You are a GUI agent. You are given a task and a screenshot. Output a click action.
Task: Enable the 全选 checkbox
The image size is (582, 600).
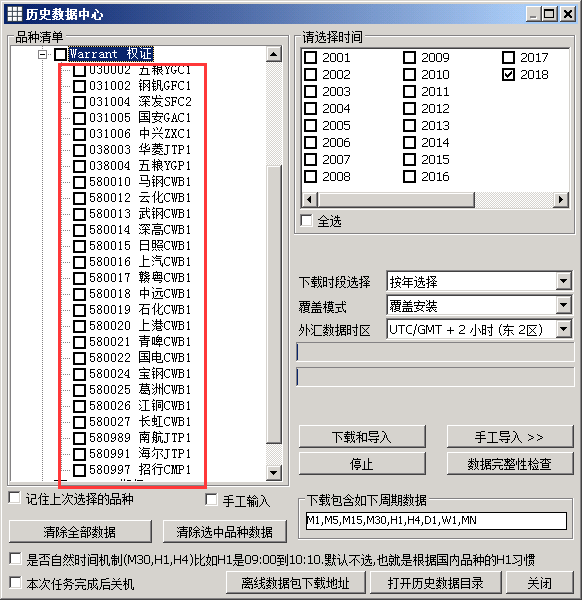click(306, 220)
